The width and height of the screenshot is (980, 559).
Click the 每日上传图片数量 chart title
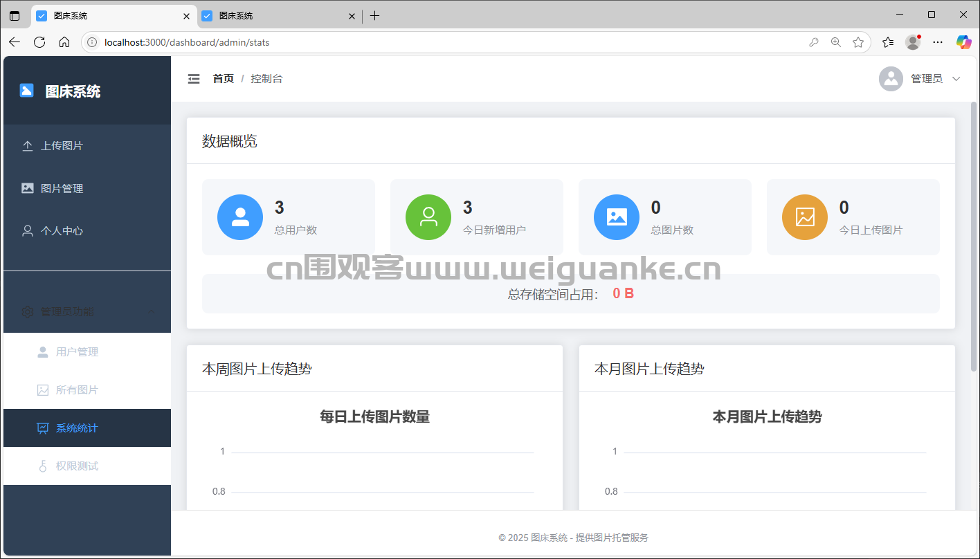[x=374, y=416]
